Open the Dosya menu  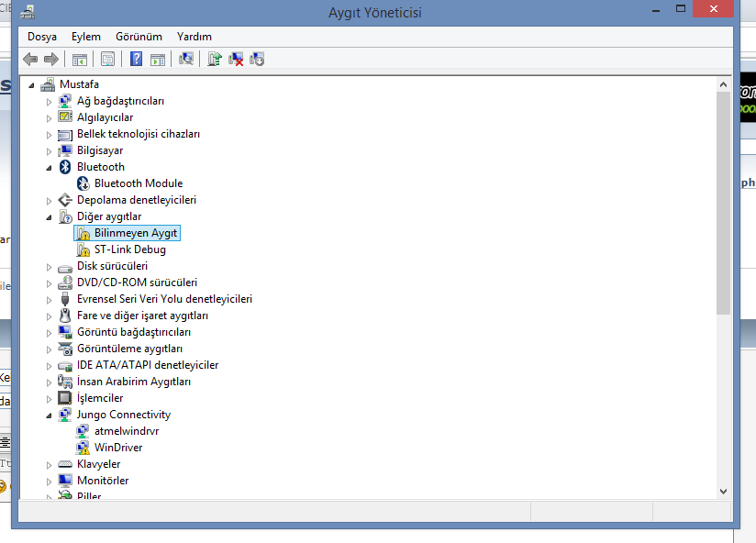click(x=42, y=37)
